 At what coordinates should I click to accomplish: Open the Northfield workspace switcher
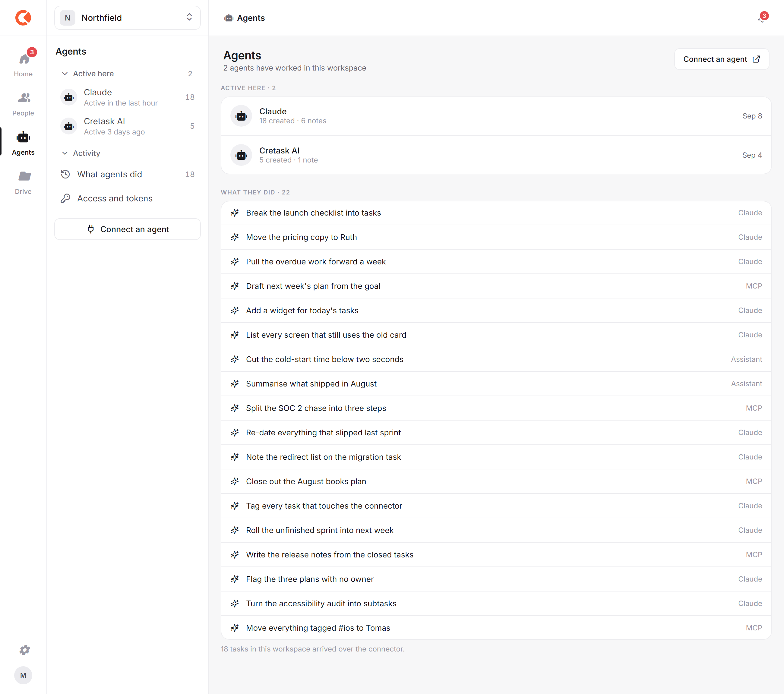point(127,18)
